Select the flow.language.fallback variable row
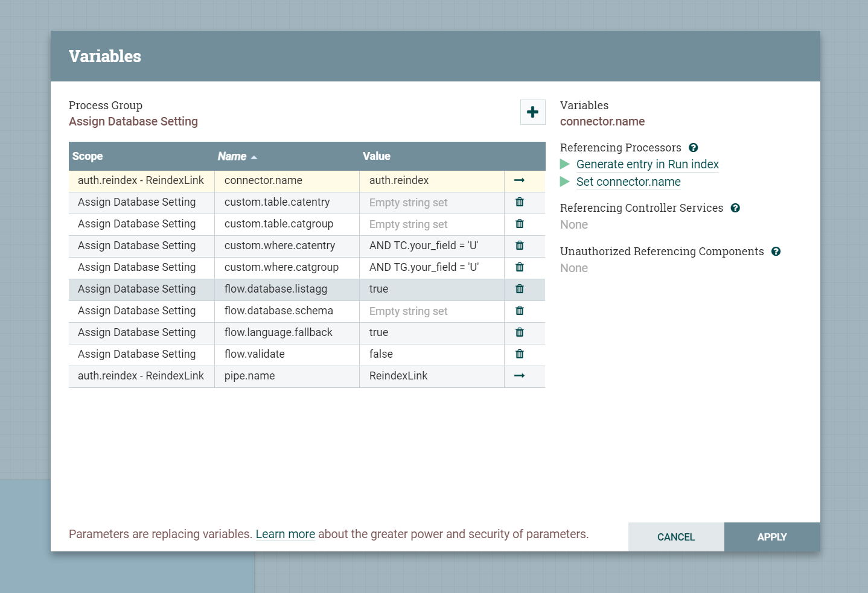The width and height of the screenshot is (868, 593). (278, 332)
